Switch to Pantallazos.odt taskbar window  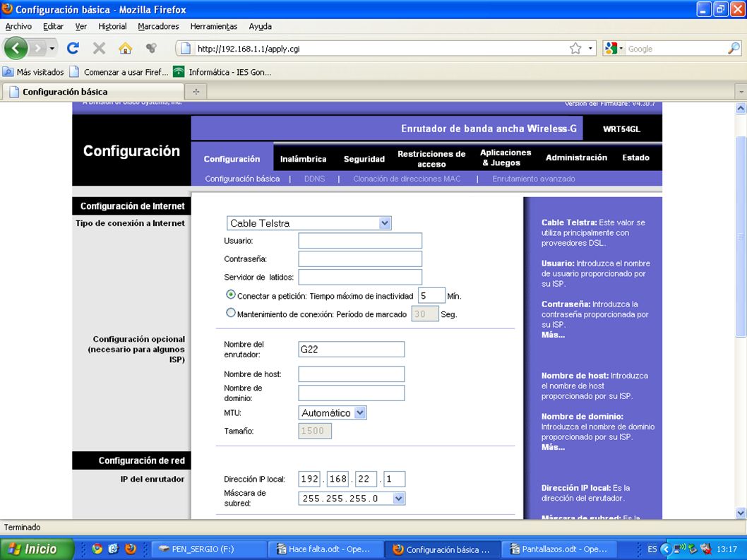pos(558,549)
